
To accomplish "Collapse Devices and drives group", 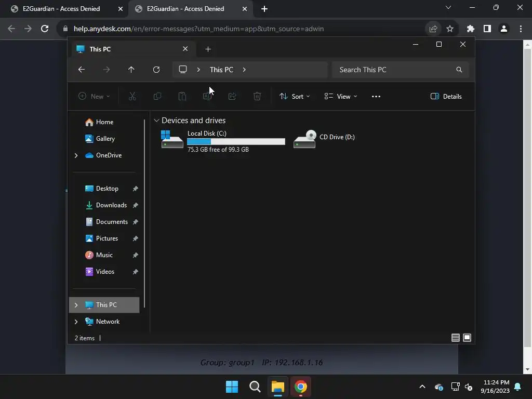I will click(x=156, y=121).
